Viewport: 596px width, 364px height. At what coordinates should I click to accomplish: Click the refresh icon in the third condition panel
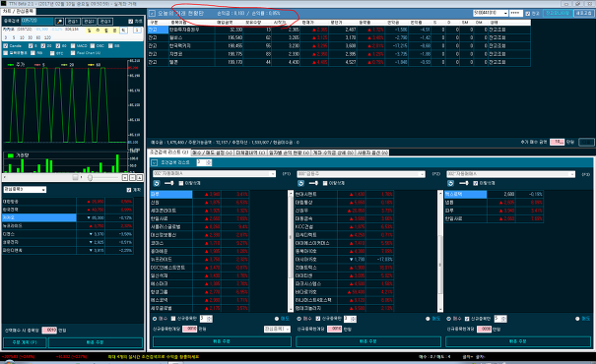tap(450, 183)
